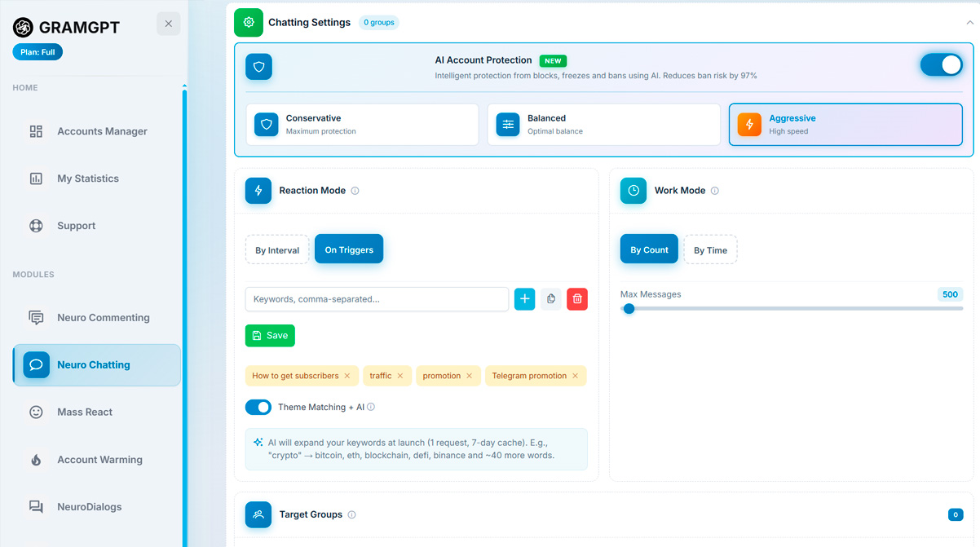
Task: Show info for Work Mode
Action: (715, 191)
